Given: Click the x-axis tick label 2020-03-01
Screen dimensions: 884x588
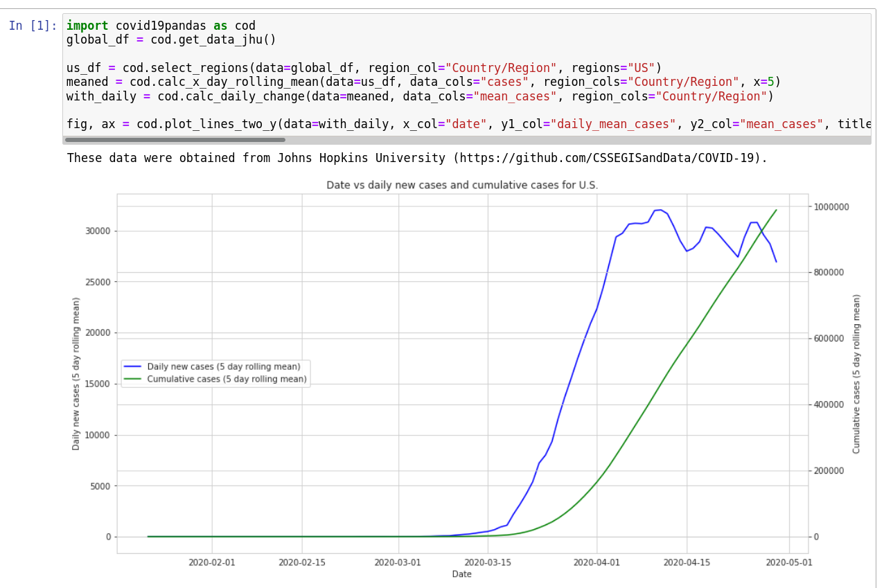Looking at the screenshot, I should (398, 562).
